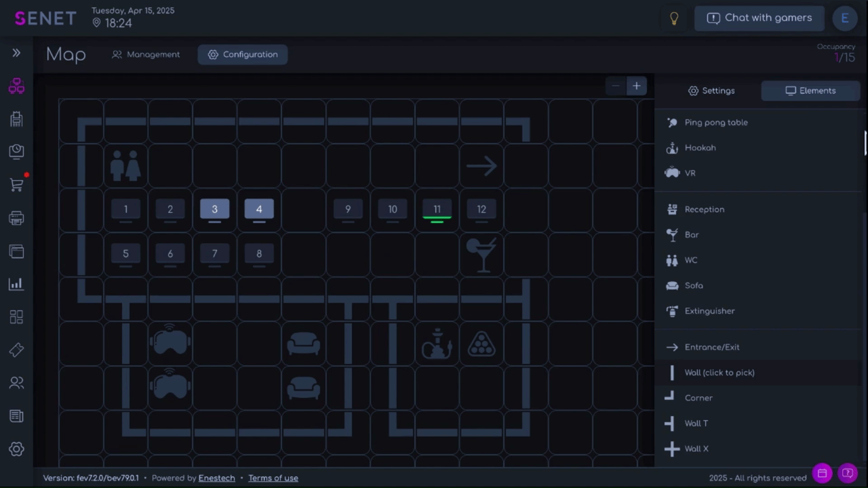
Task: Open the statistics bar chart sidebar icon
Action: [16, 284]
